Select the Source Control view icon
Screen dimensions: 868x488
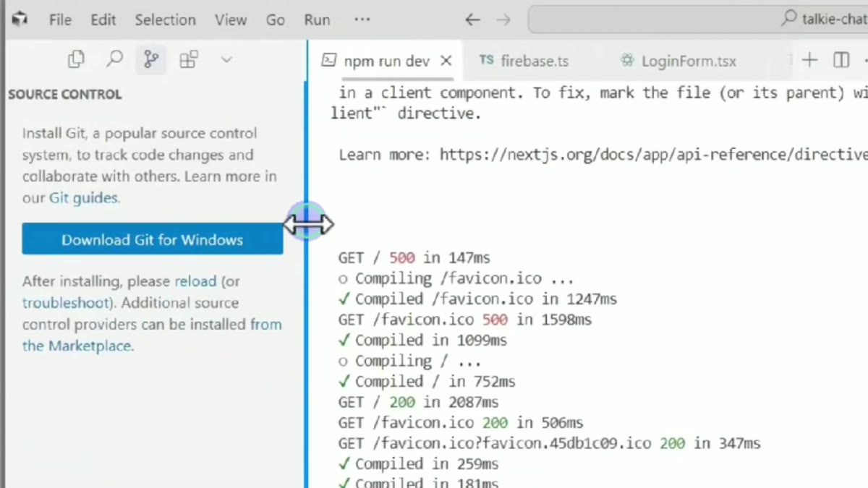click(x=151, y=60)
